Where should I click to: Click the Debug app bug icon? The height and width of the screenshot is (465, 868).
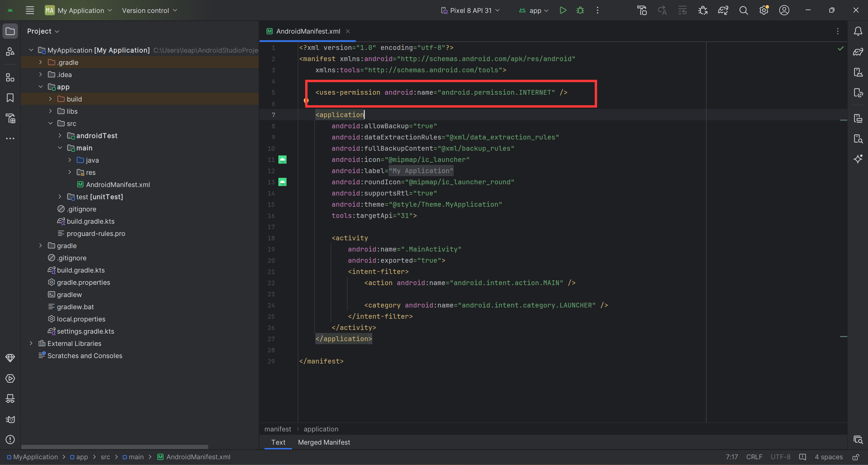point(580,11)
